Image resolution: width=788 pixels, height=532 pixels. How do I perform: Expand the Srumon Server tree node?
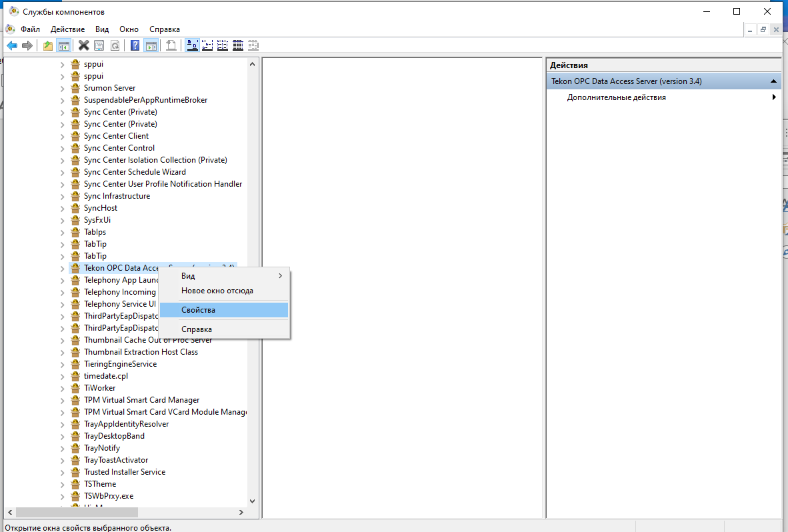[62, 88]
